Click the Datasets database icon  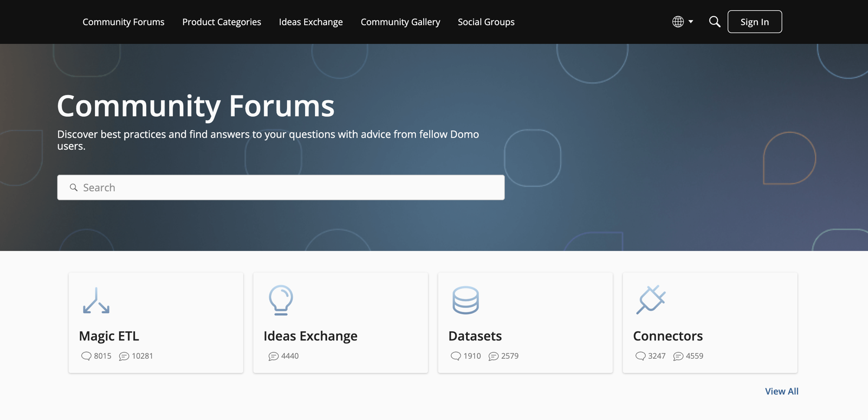tap(466, 300)
